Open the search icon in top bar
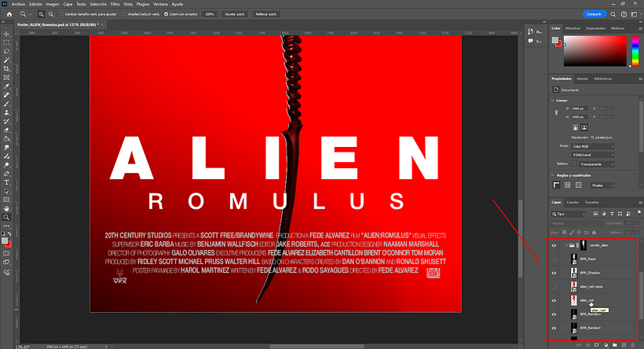The height and width of the screenshot is (349, 644). [x=613, y=14]
